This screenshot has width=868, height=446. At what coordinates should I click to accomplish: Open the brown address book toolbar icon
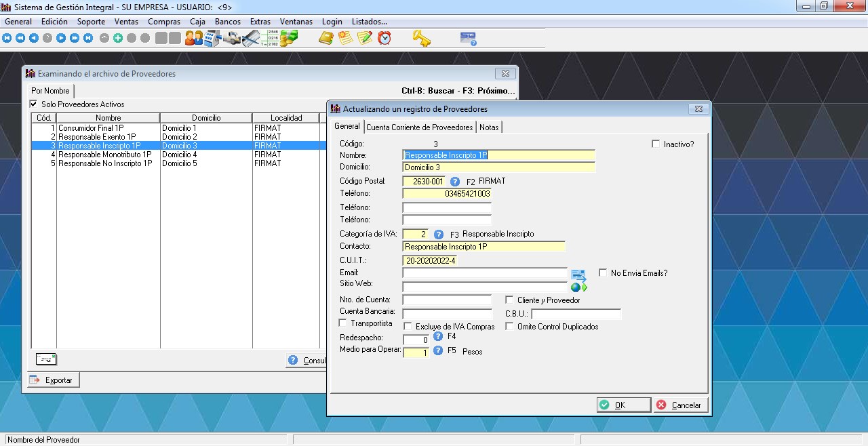(x=326, y=39)
